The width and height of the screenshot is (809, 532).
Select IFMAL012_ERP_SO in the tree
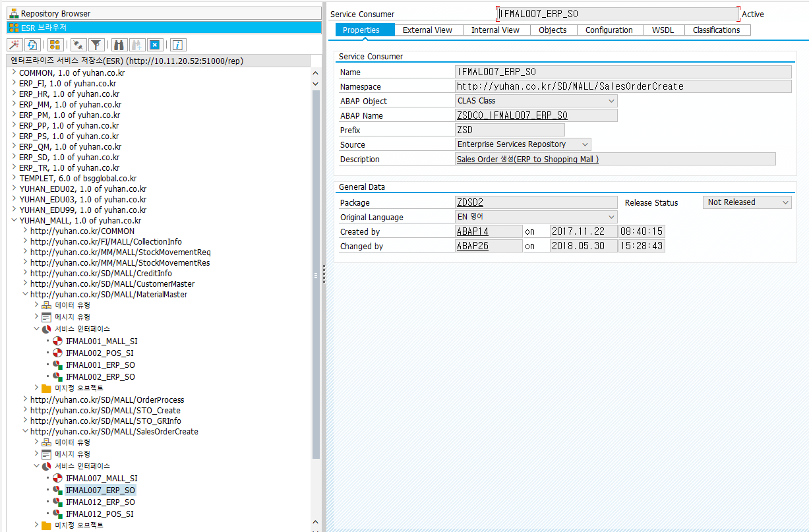pyautogui.click(x=100, y=502)
